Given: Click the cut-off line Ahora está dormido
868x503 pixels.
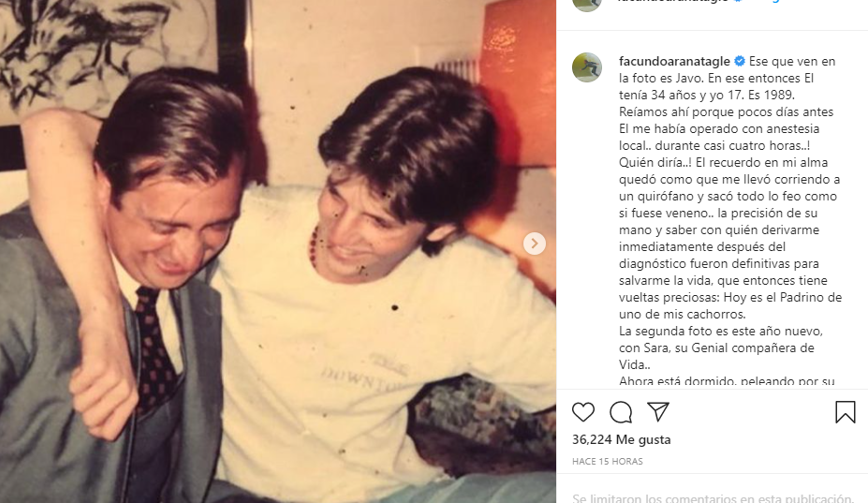Looking at the screenshot, I should click(727, 381).
